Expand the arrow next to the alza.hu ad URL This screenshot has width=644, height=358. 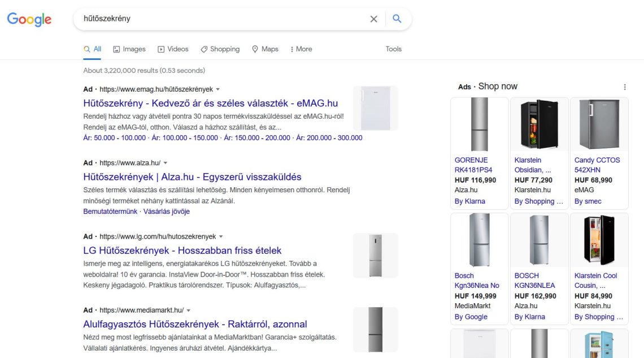166,163
